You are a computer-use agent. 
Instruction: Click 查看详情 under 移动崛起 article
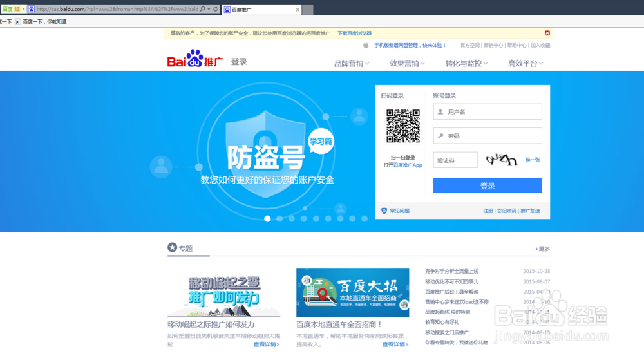coord(266,344)
